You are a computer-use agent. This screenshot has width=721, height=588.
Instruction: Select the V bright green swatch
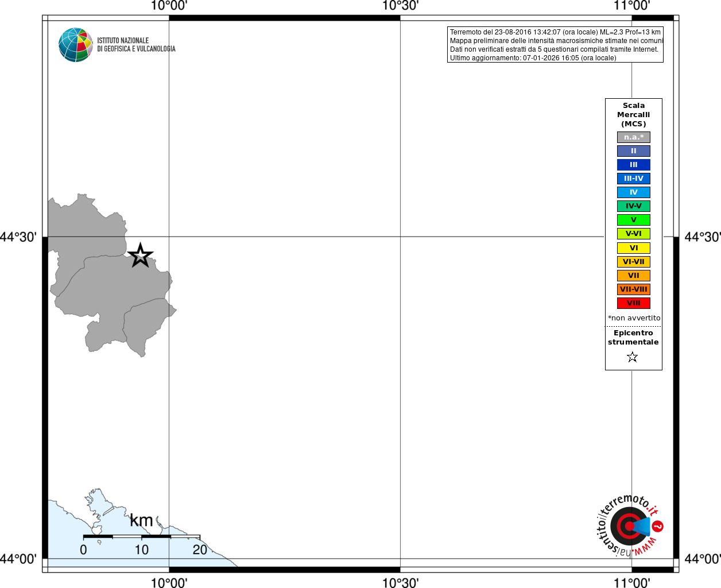click(634, 220)
